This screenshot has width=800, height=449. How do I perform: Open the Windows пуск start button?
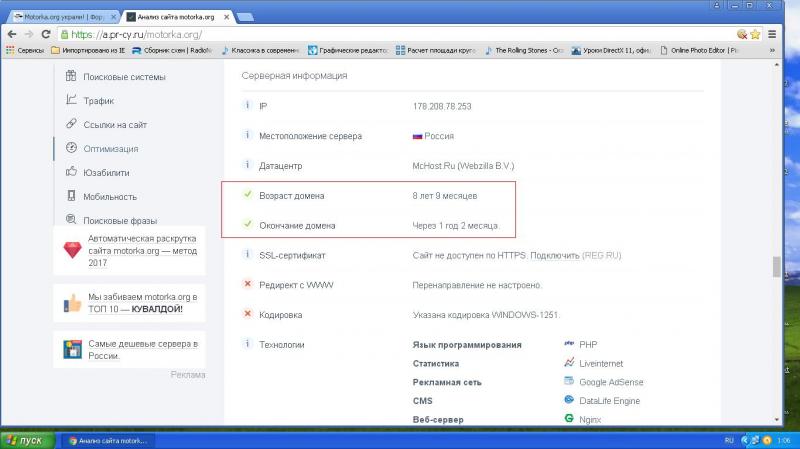tap(26, 440)
